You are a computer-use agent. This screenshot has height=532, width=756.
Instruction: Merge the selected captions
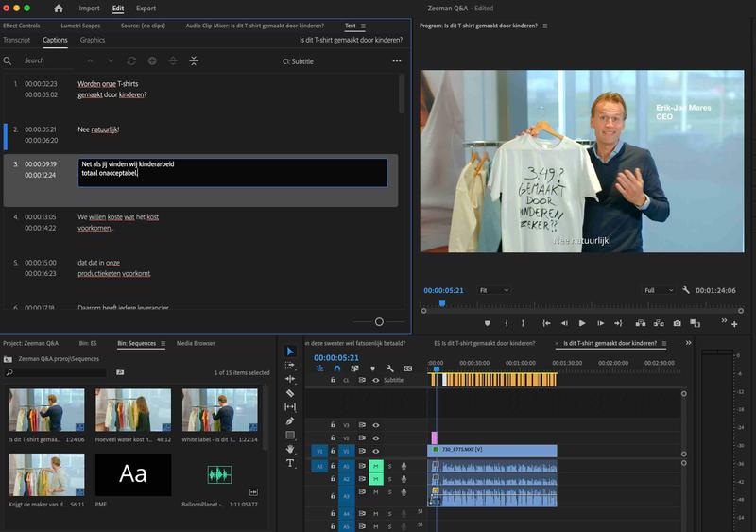click(x=194, y=60)
